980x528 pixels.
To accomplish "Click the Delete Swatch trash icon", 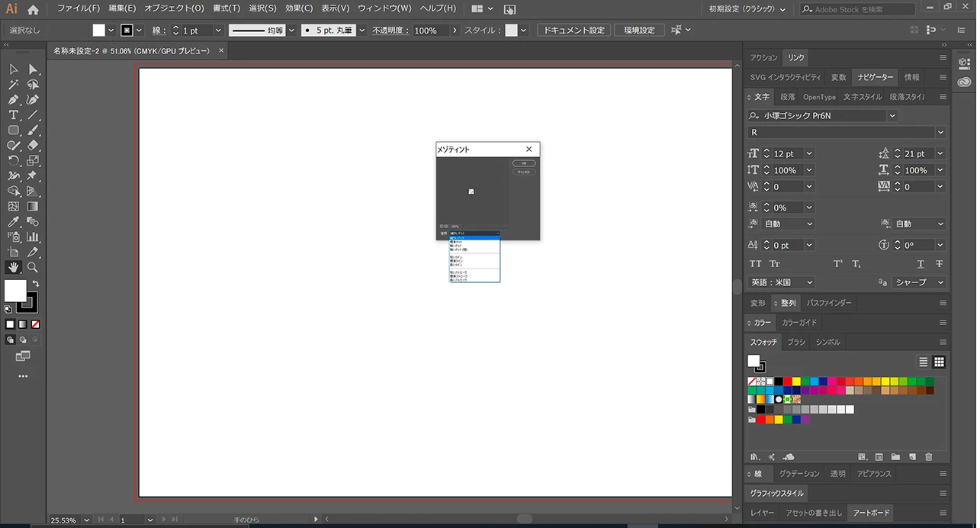I will (928, 457).
